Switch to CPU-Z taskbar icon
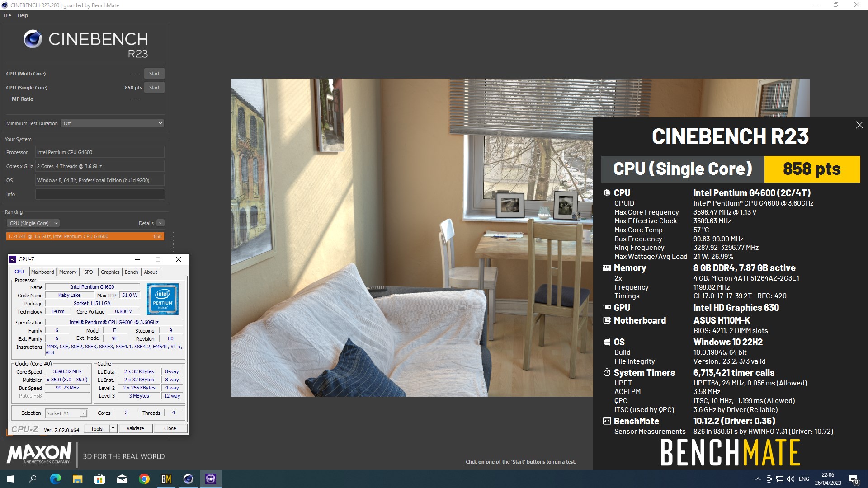The width and height of the screenshot is (868, 488). [x=211, y=479]
